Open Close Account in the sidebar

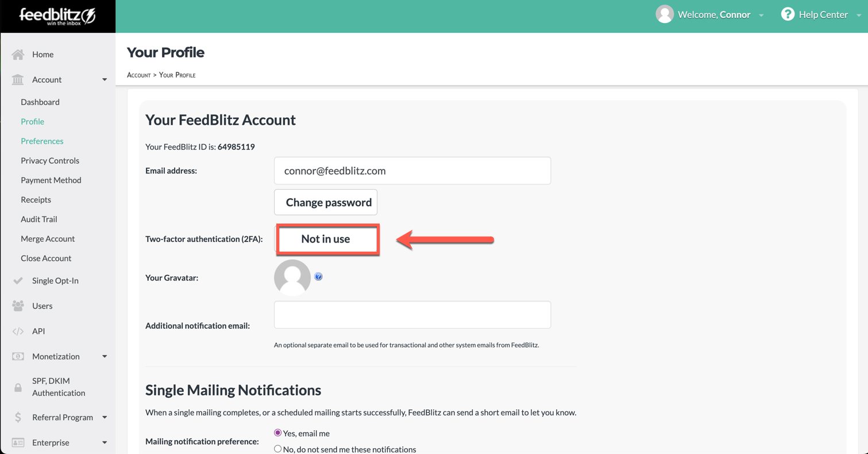coord(46,258)
